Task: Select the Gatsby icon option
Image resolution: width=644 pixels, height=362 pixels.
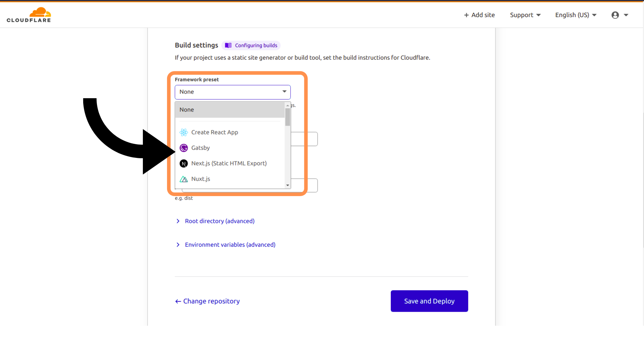Action: 183,148
